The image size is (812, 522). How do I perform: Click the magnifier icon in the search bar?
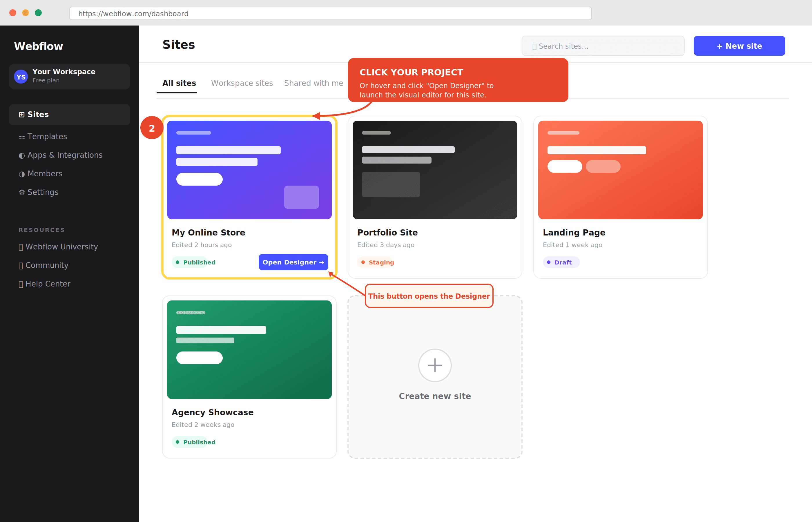pos(534,46)
